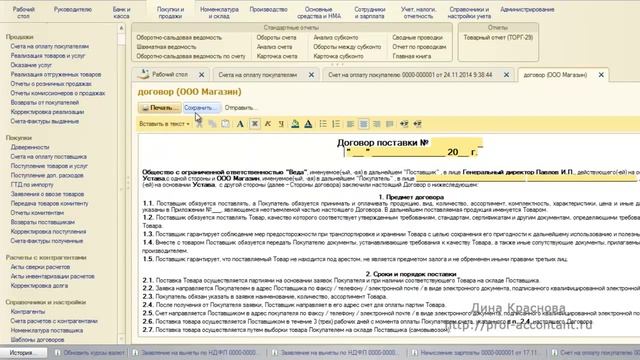The height and width of the screenshot is (360, 640).
Task: Pick text font color icon
Action: pyautogui.click(x=308, y=124)
